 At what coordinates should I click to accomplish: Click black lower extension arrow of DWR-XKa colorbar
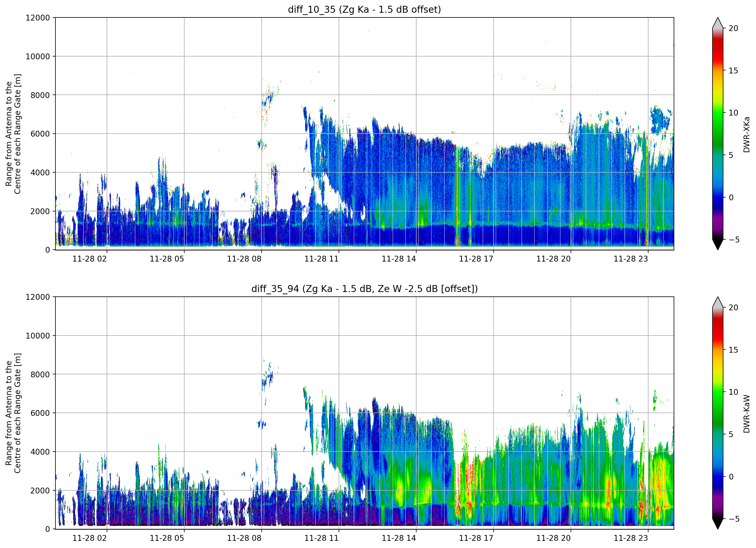point(718,245)
